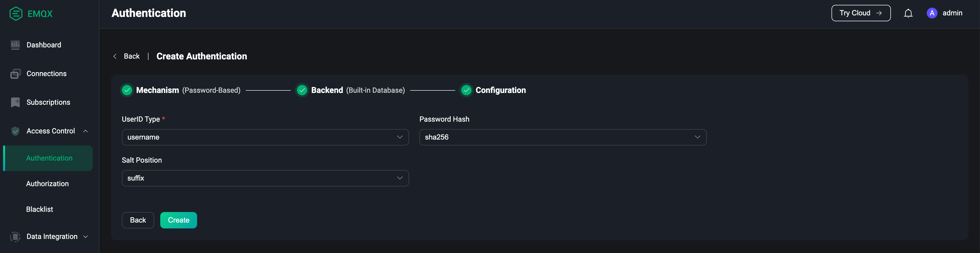Open the UserID Type dropdown
The width and height of the screenshot is (980, 253).
coord(265,137)
